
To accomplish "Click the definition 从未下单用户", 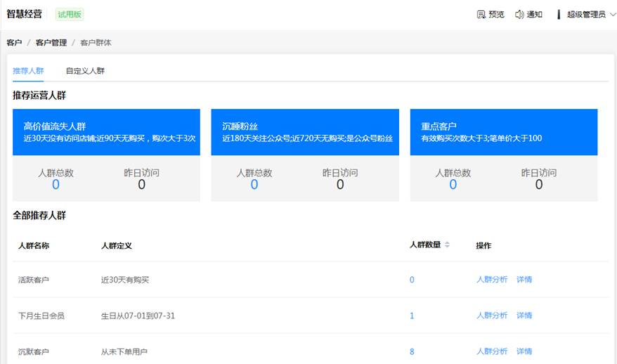I will coord(124,352).
